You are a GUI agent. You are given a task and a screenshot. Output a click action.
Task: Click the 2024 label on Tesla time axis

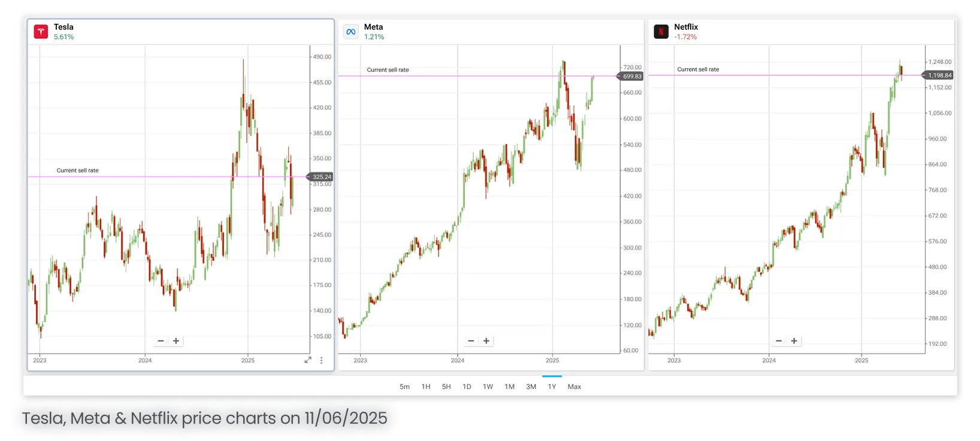click(145, 360)
